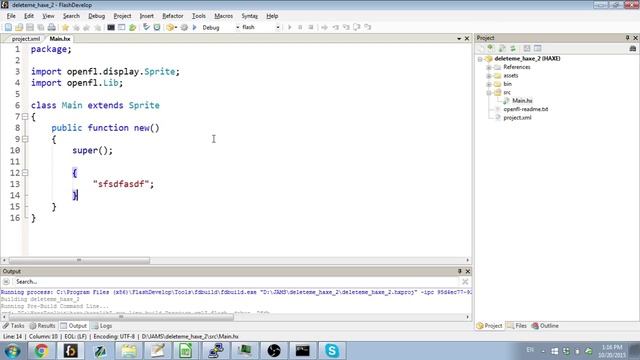This screenshot has width=640, height=360.
Task: Close the Output panel
Action: [x=468, y=271]
